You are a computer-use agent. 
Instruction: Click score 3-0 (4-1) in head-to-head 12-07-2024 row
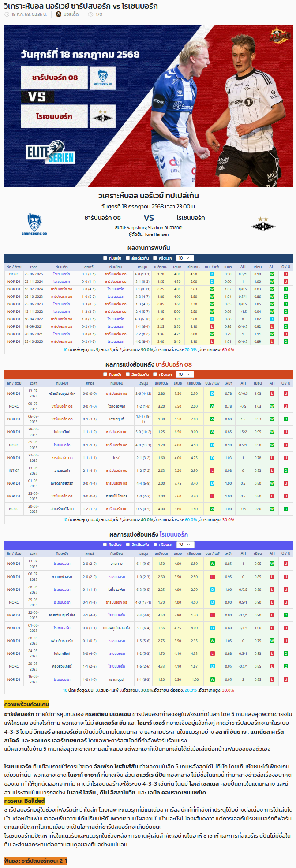pyautogui.click(x=89, y=289)
